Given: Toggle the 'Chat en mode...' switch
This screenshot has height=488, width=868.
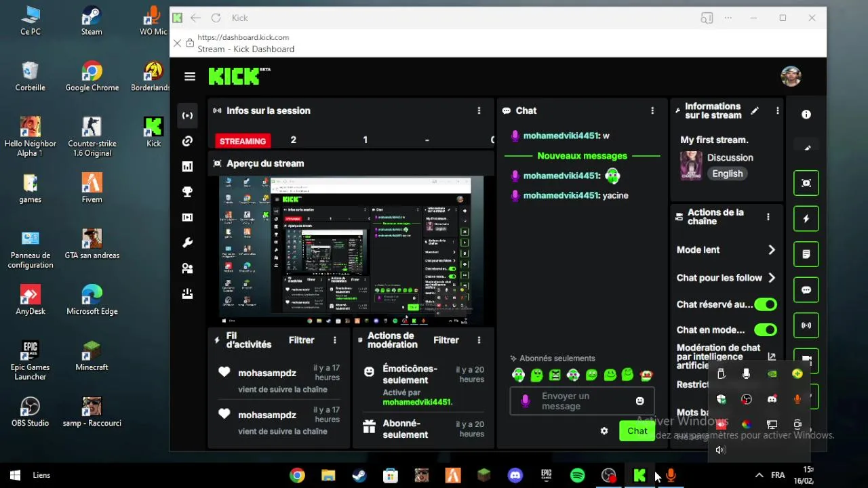Looking at the screenshot, I should (766, 330).
